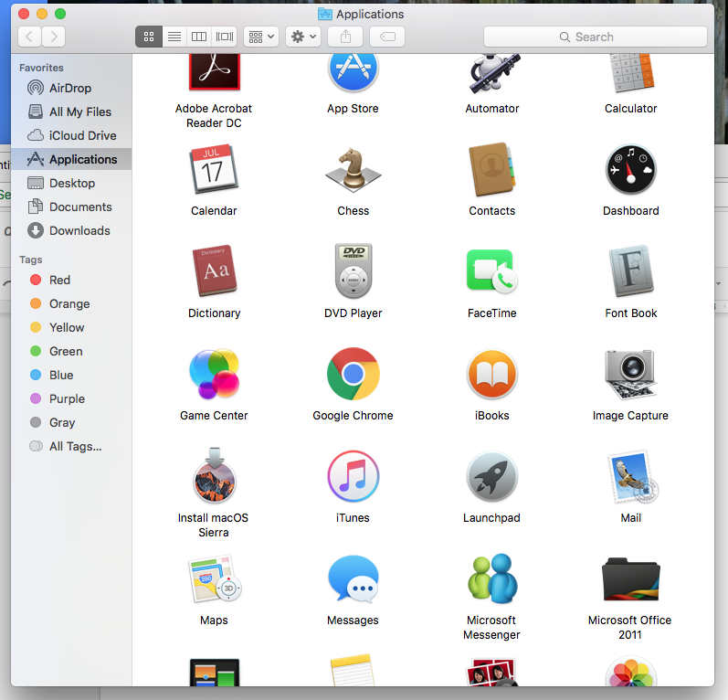Select the Dictionary app icon
Screen dimensions: 728x700
(214, 270)
